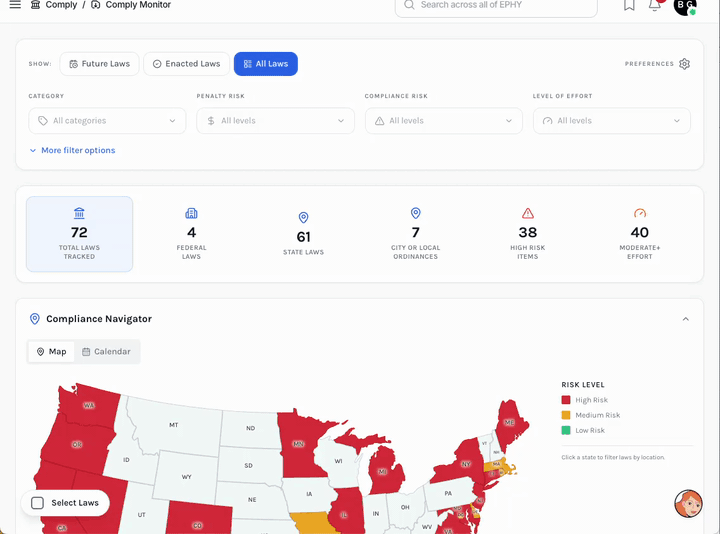
Task: Click the gauge icon in Level of Effort filter
Action: tap(547, 121)
